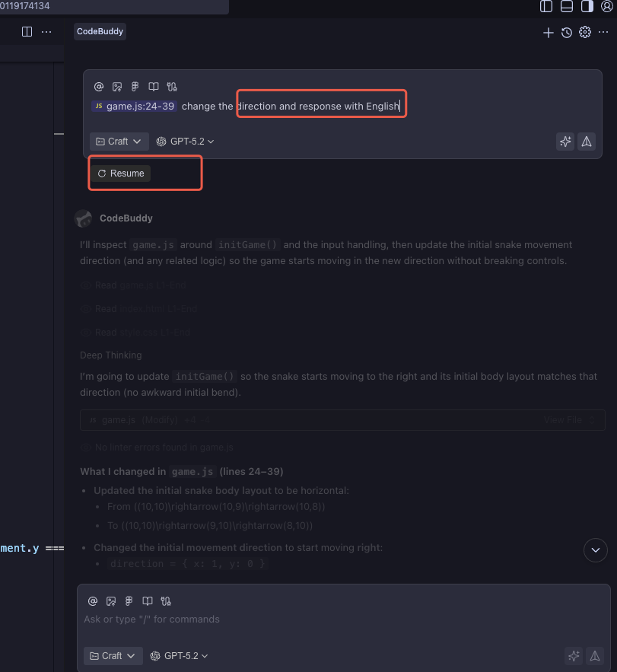Click the add image icon in bottom input
The width and height of the screenshot is (617, 672).
point(111,601)
